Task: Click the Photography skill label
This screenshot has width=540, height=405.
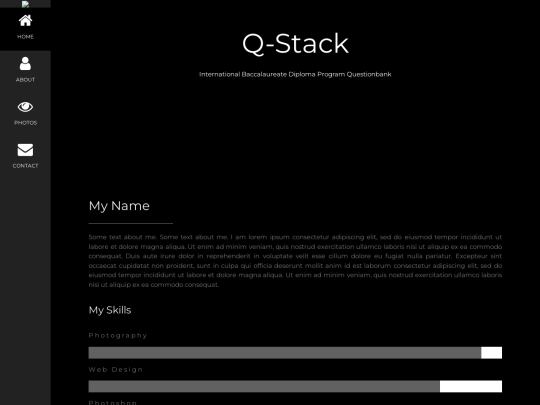Action: click(118, 335)
